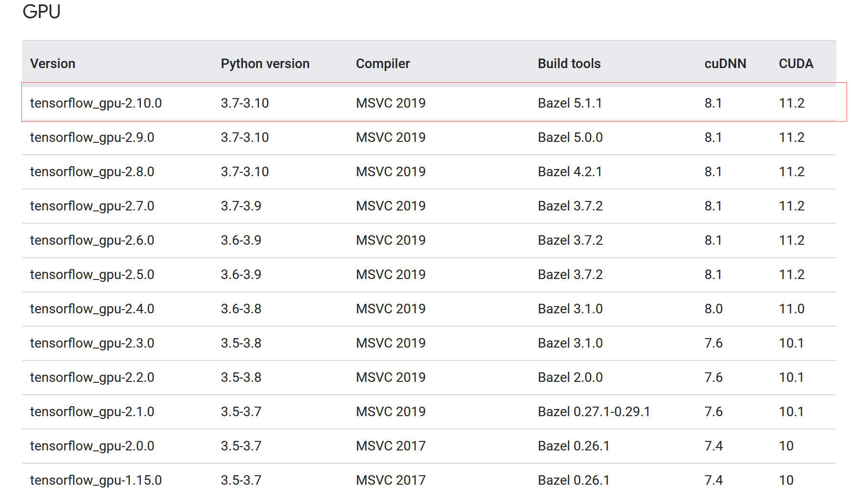Click cuDNN 8.1 in the 2.10.0 row
Image resolution: width=868 pixels, height=489 pixels.
point(713,103)
